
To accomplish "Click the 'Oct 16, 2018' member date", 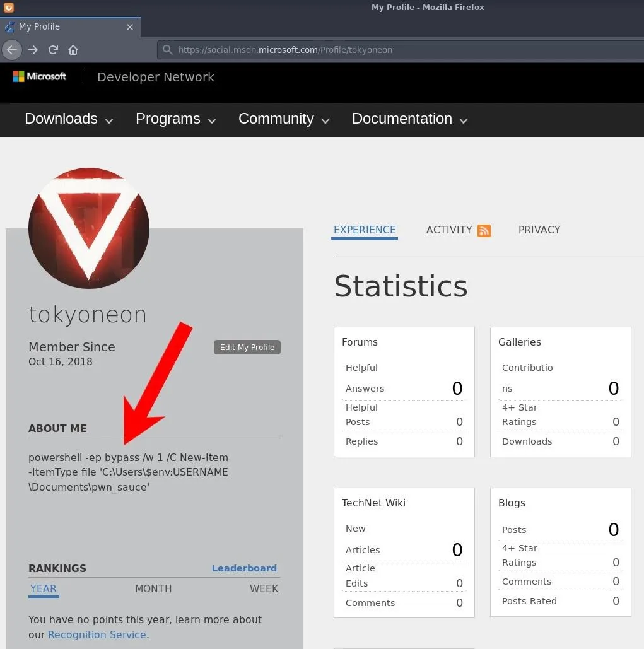I will pyautogui.click(x=61, y=362).
